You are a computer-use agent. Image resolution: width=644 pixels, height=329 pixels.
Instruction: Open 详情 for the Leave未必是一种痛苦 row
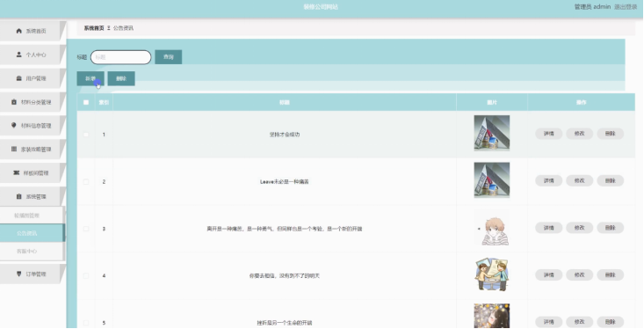[549, 180]
